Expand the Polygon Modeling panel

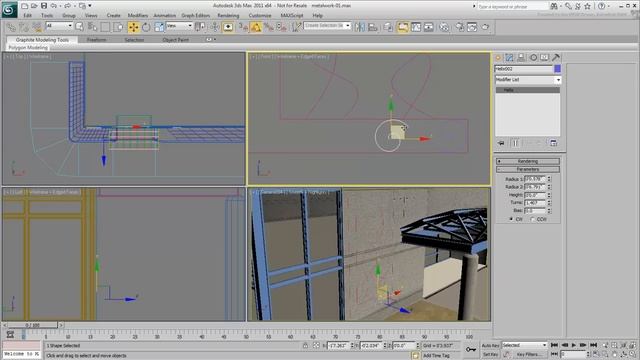pos(28,47)
